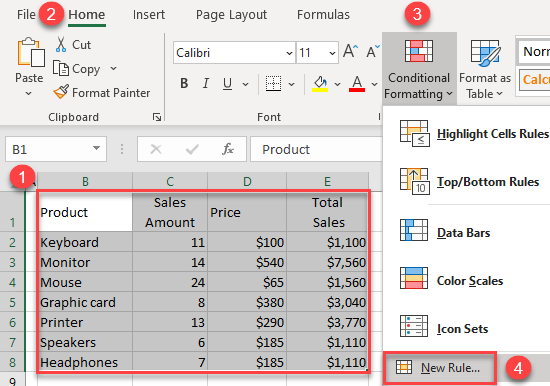This screenshot has height=386, width=550.
Task: Click the Keyboard cell
Action: click(x=85, y=242)
